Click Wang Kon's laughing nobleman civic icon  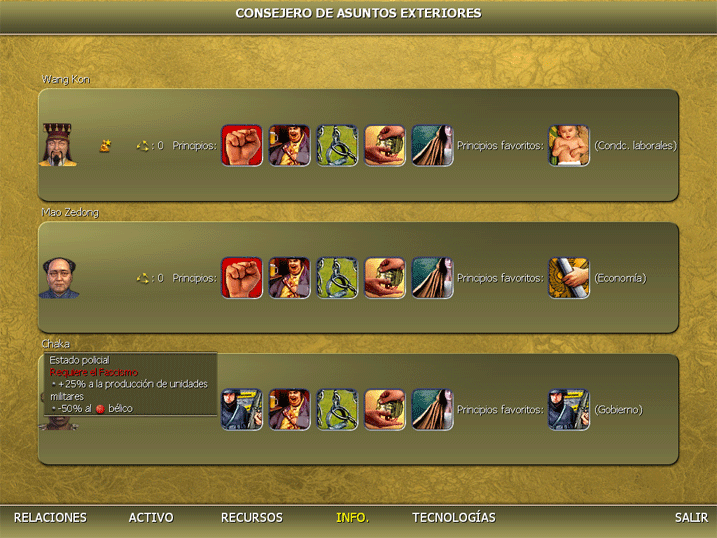289,145
